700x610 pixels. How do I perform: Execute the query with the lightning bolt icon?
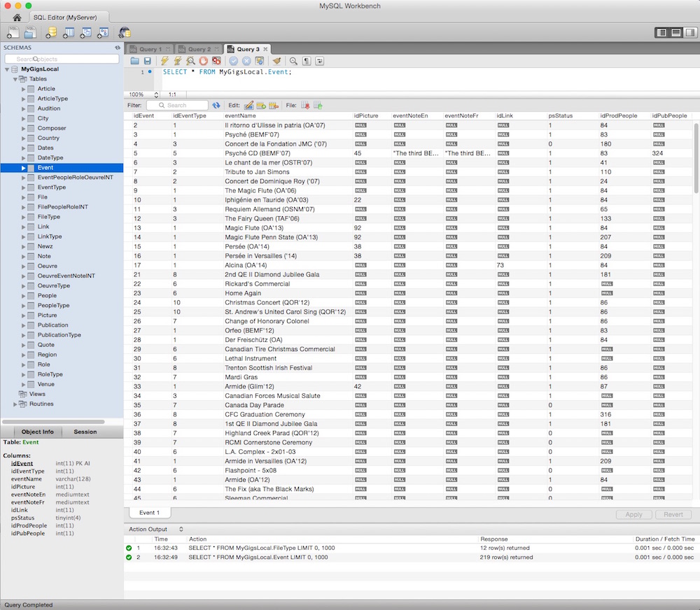point(165,62)
